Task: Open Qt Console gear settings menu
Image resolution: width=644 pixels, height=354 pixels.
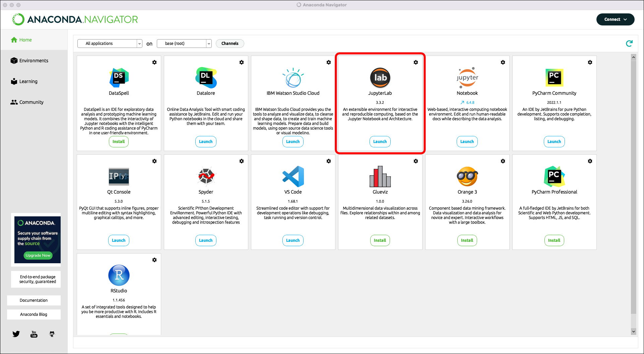Action: (154, 161)
